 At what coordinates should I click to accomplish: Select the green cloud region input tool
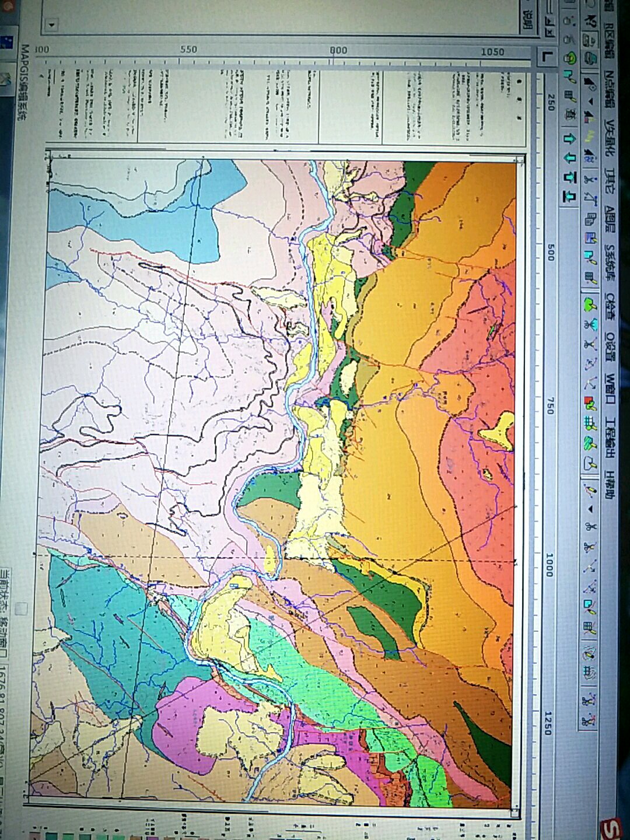[590, 304]
